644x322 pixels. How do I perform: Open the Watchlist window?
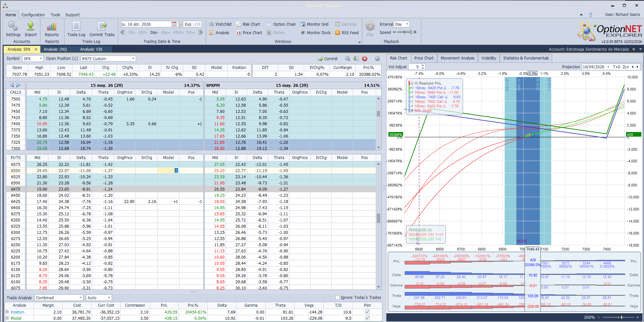(x=220, y=24)
